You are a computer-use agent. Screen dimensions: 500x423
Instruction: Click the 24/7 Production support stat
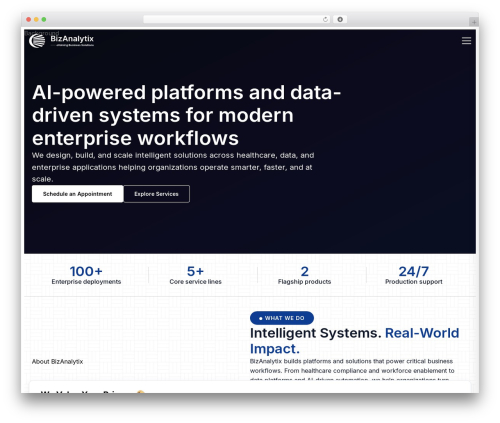[414, 275]
